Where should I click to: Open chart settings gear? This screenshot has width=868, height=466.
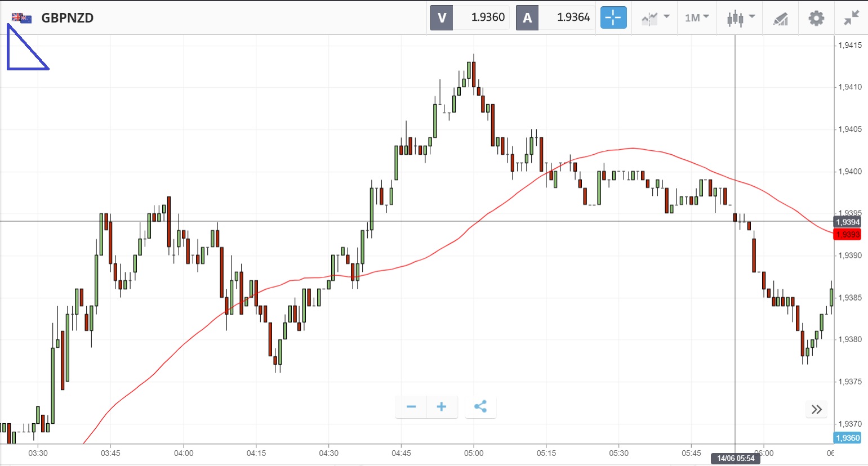tap(816, 18)
